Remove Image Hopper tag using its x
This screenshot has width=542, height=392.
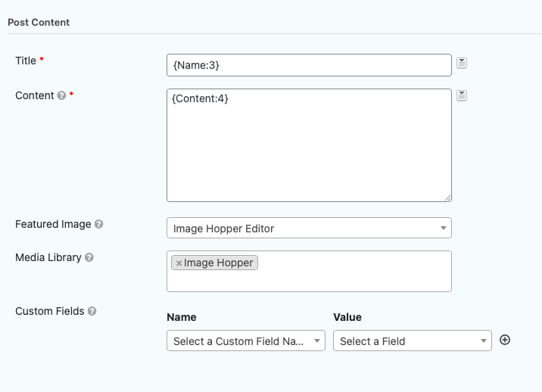click(179, 263)
